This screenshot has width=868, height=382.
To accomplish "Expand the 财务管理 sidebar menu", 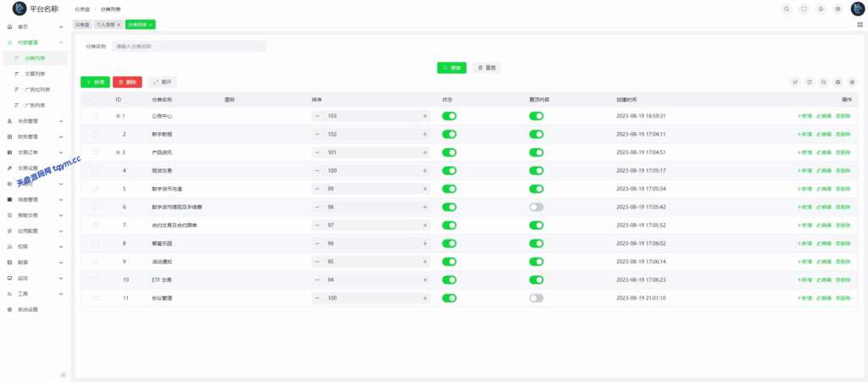I will click(x=35, y=136).
